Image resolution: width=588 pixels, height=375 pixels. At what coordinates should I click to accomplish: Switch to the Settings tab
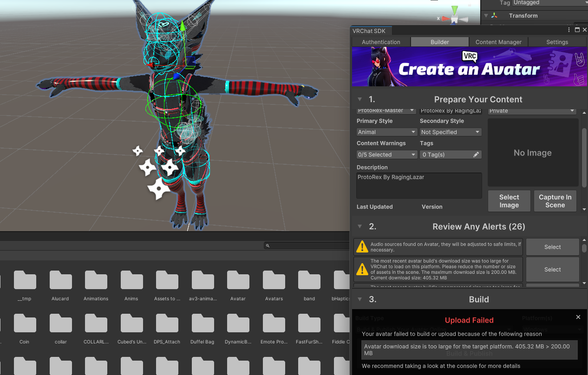[x=557, y=42]
